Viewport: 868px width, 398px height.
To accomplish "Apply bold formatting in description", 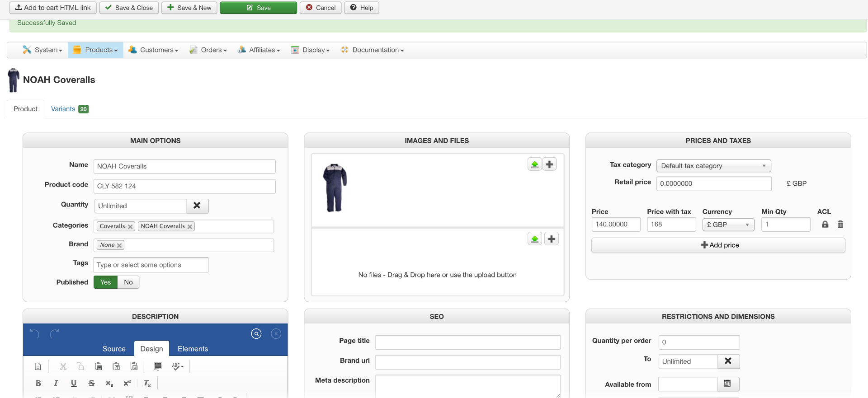I will pyautogui.click(x=38, y=384).
